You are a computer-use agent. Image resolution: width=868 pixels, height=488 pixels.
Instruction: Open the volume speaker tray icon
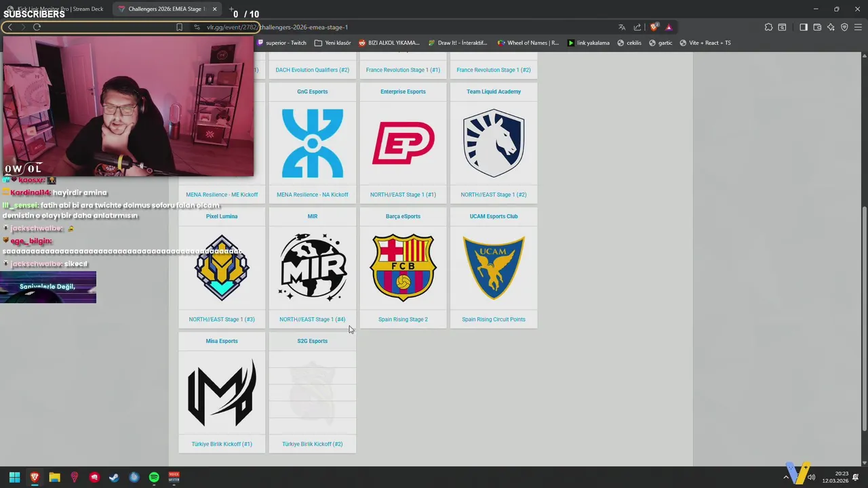(811, 477)
